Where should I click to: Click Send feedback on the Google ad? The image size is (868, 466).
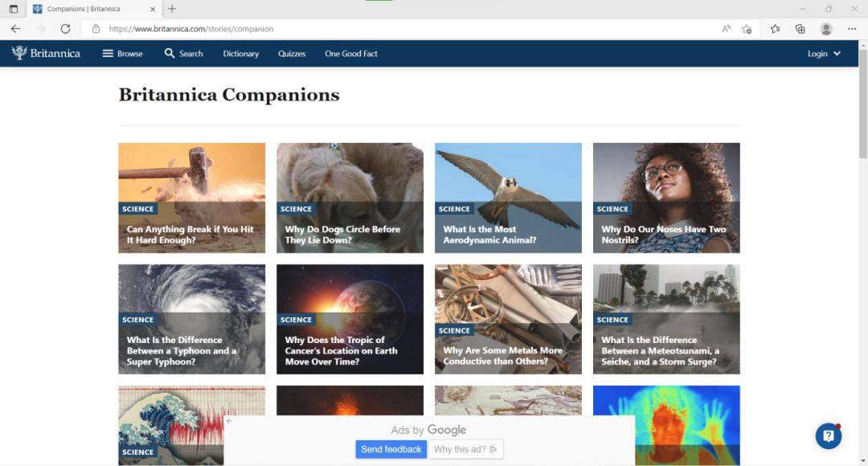[391, 449]
